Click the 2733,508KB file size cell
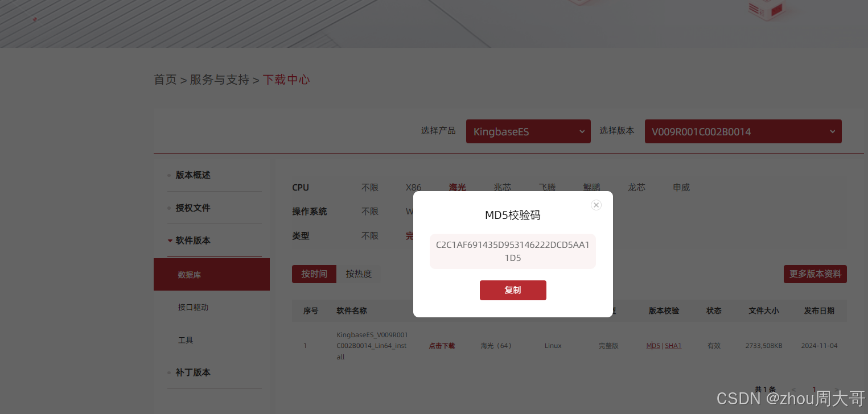Screen dimensions: 868x414 pos(764,346)
